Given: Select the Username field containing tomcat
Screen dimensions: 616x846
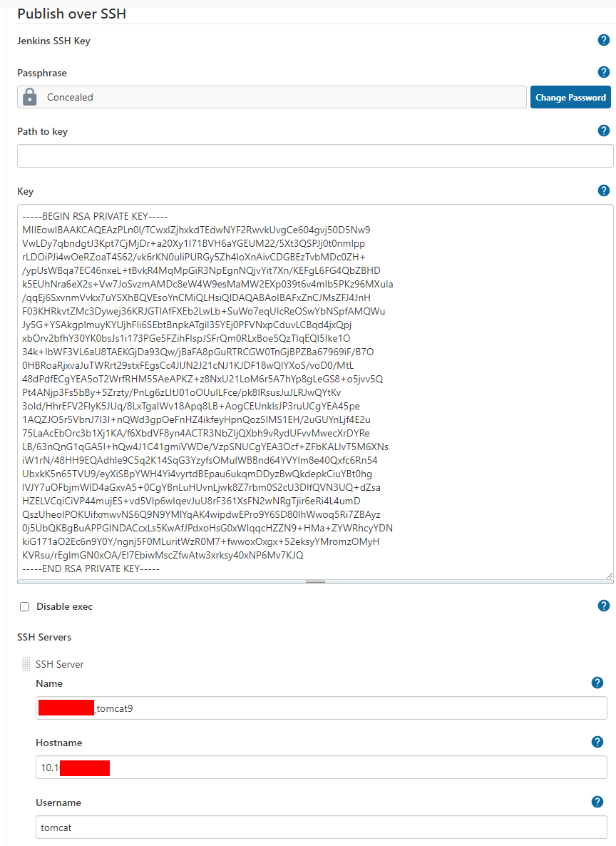Looking at the screenshot, I should 322,827.
